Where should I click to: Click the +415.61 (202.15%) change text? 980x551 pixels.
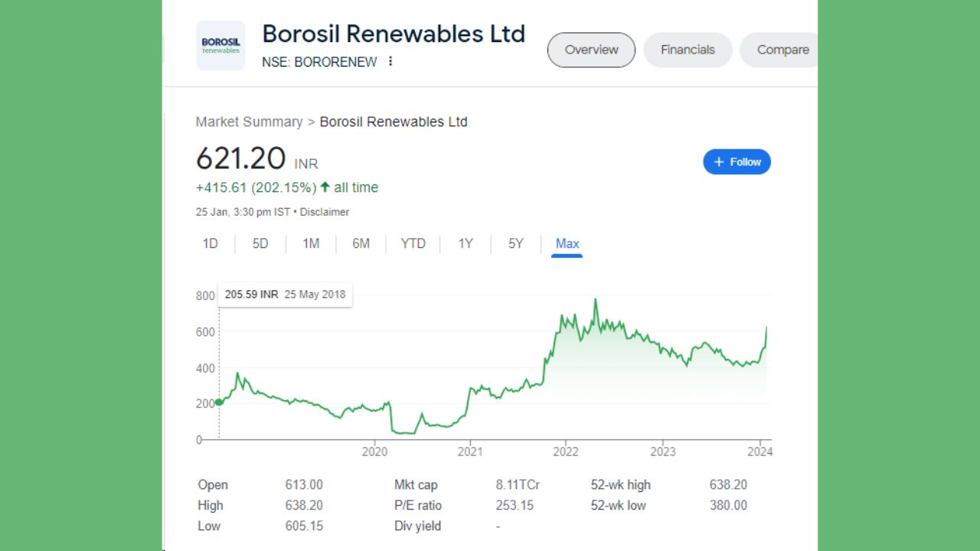coord(256,187)
